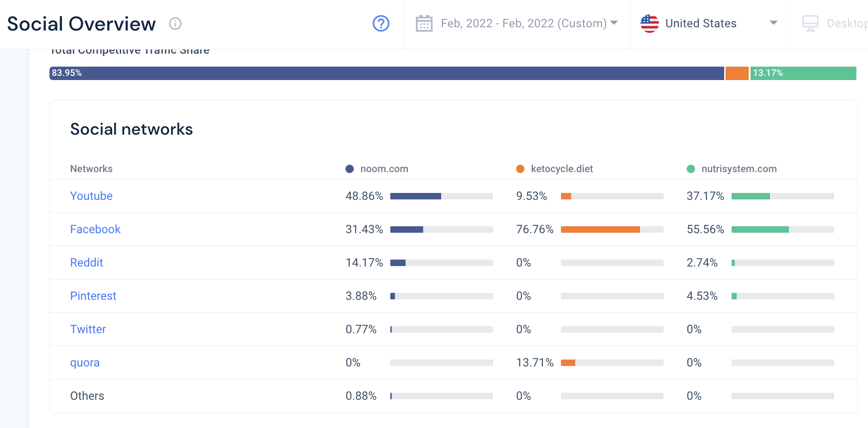Click the 2.74% Reddit value
Viewport: 868px width, 428px height.
coord(702,263)
